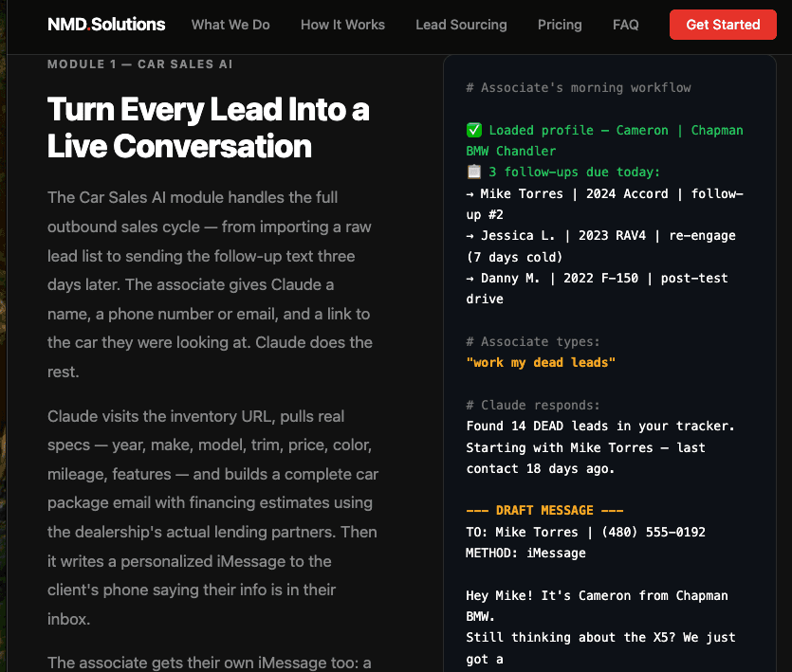The image size is (792, 672).
Task: Click the green checkmark loaded profile icon
Action: pos(472,130)
